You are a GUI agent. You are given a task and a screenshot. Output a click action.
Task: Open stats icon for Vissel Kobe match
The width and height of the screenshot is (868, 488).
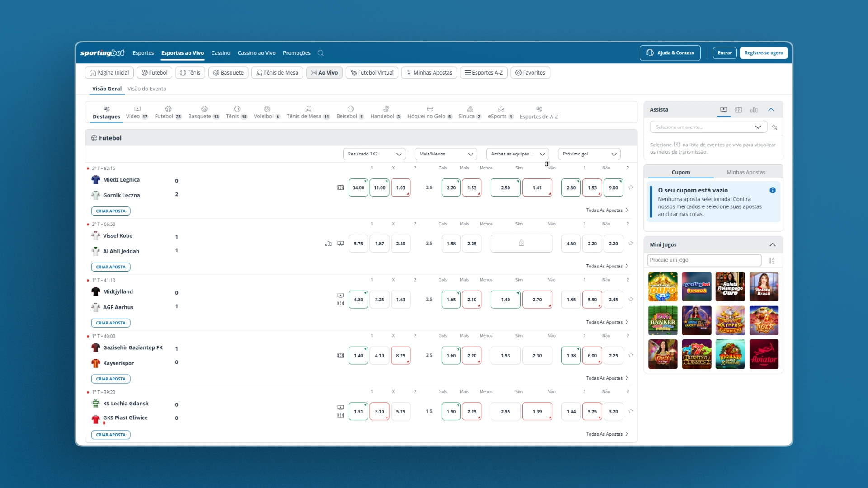click(x=329, y=244)
